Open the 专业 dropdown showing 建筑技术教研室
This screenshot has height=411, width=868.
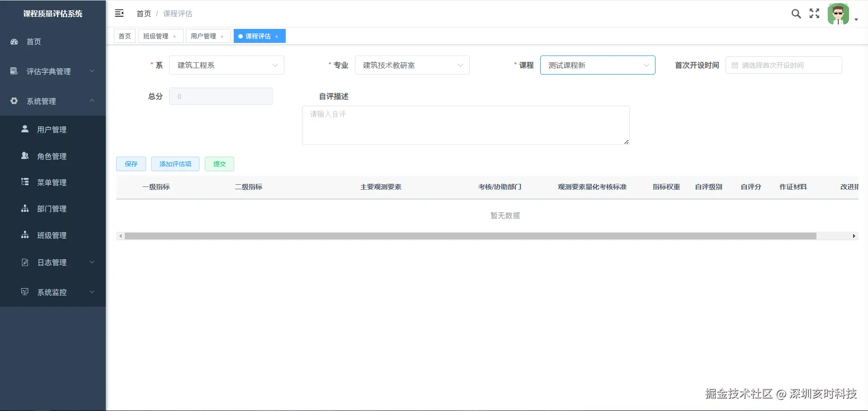click(412, 65)
